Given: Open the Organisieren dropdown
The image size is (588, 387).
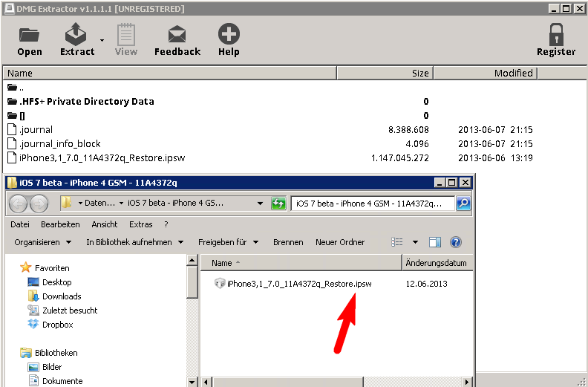Looking at the screenshot, I should [x=43, y=242].
